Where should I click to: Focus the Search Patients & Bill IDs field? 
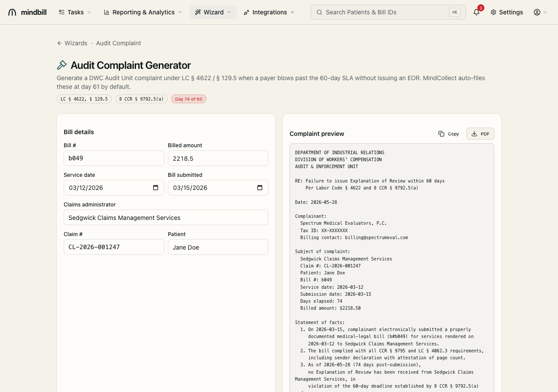point(388,12)
